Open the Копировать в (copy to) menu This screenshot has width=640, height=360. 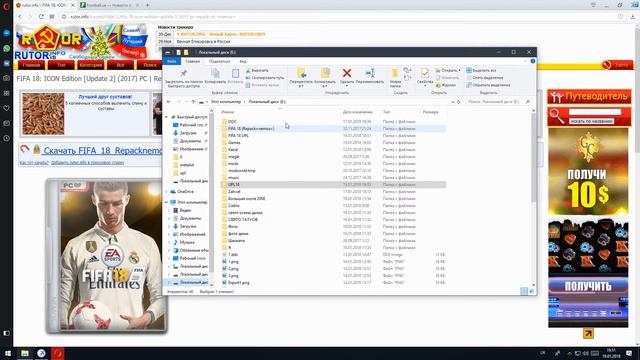click(x=325, y=78)
